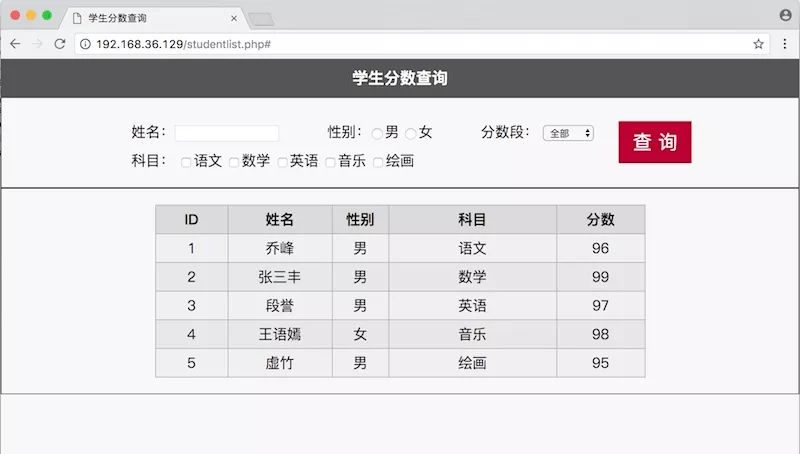Click the score cell 97
Screen dimensions: 800x454
[x=601, y=306]
